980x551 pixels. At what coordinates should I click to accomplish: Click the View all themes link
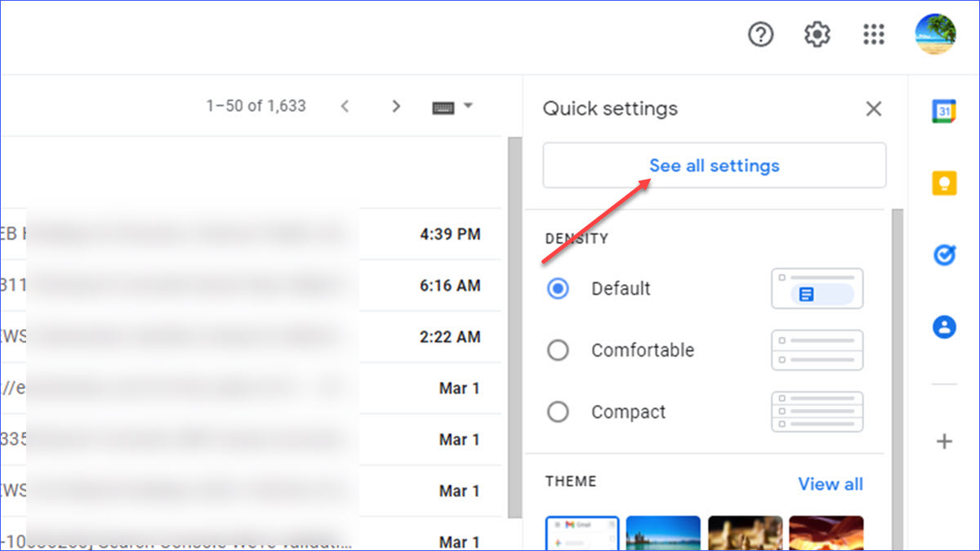coord(830,484)
